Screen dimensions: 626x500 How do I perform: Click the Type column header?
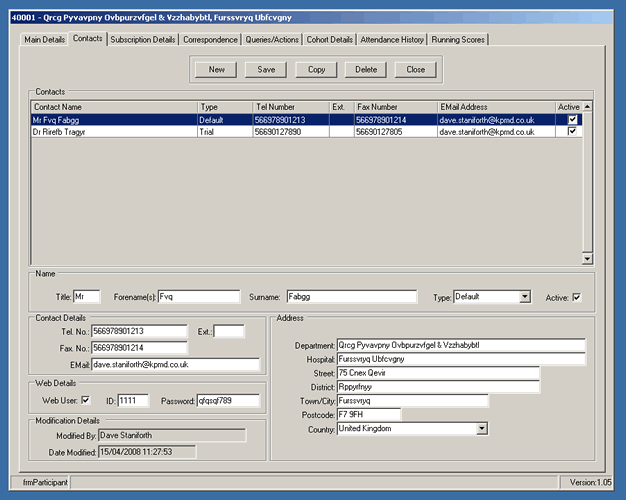[225, 107]
